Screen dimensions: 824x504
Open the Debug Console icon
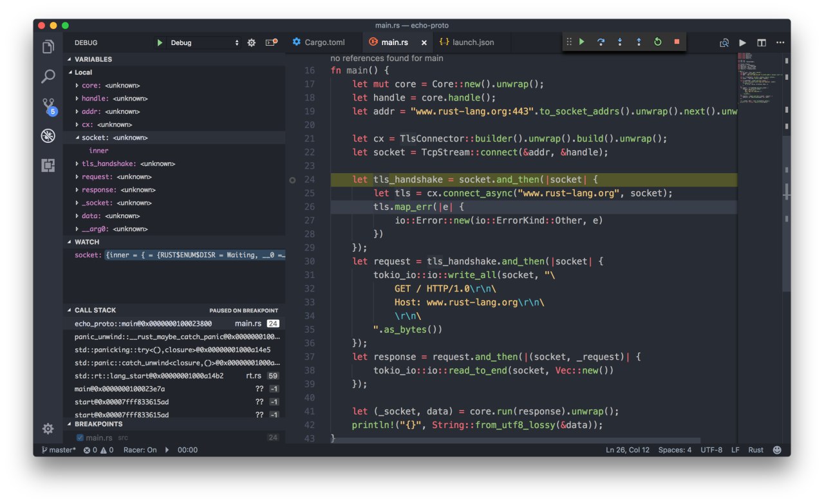[271, 42]
